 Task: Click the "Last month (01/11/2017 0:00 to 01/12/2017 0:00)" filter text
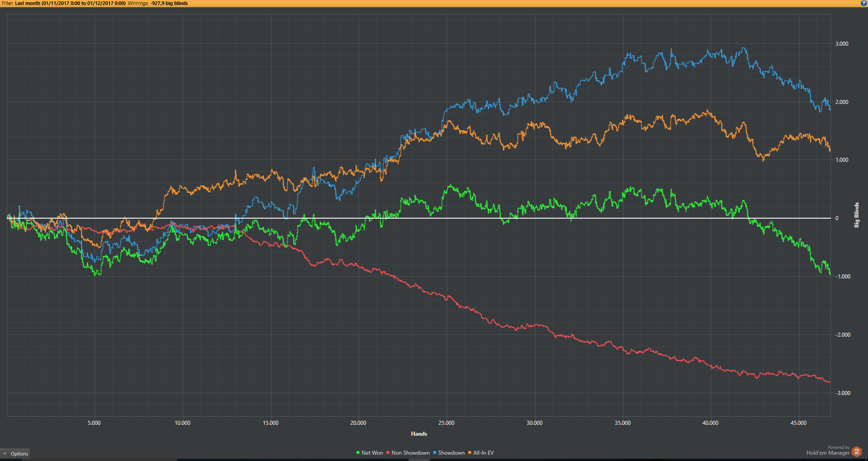click(x=70, y=3)
